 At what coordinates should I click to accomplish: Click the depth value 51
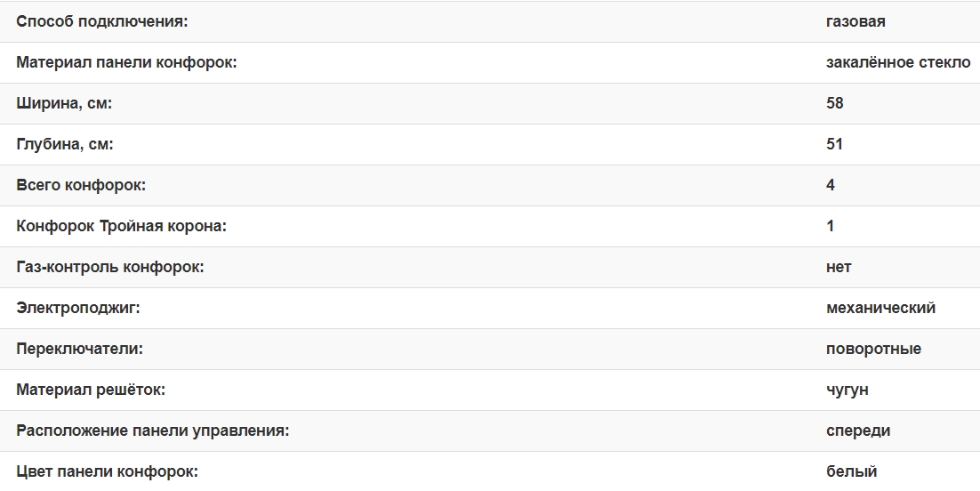click(834, 144)
